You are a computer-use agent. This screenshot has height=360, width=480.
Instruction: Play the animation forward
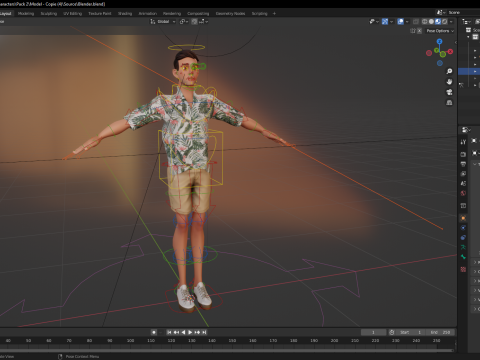coord(190,332)
